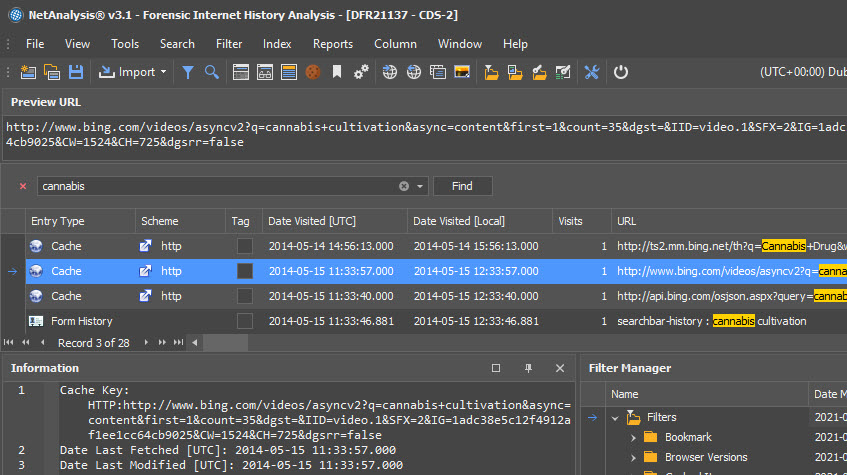
Task: Click the cookie viewer icon
Action: pyautogui.click(x=313, y=72)
